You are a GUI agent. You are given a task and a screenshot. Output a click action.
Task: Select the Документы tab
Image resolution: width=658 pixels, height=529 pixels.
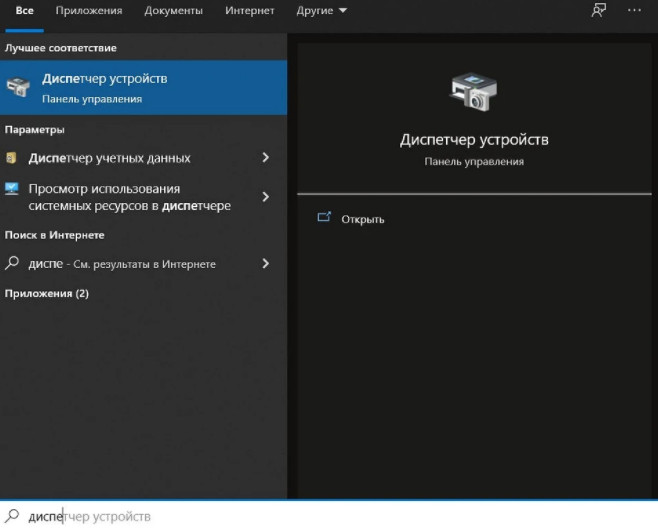173,11
